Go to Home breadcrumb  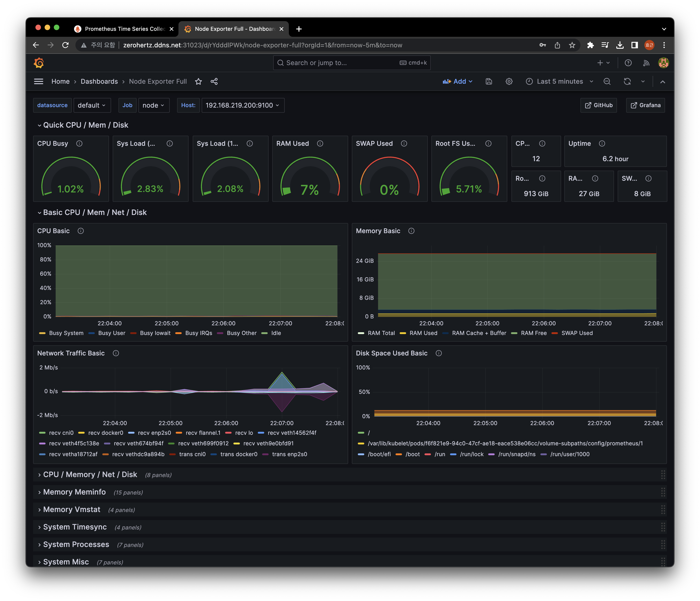click(x=60, y=81)
